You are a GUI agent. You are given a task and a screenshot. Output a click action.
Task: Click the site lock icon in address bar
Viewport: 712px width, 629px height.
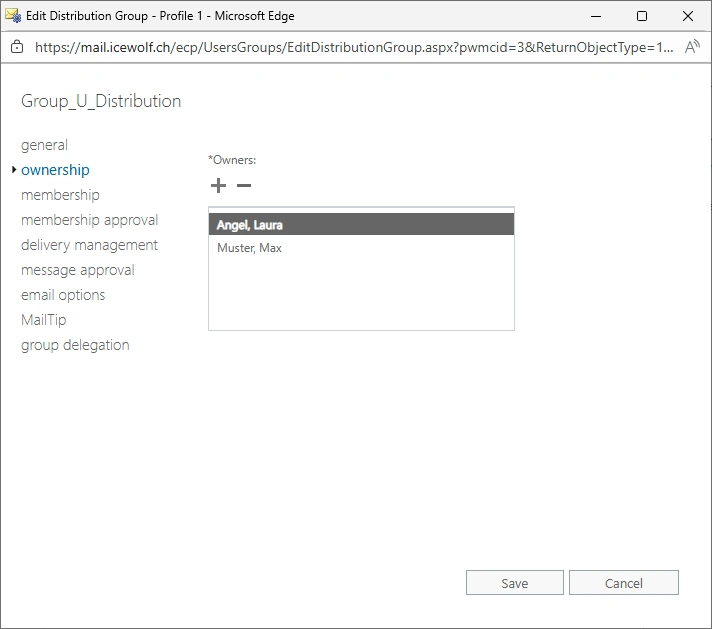point(17,47)
